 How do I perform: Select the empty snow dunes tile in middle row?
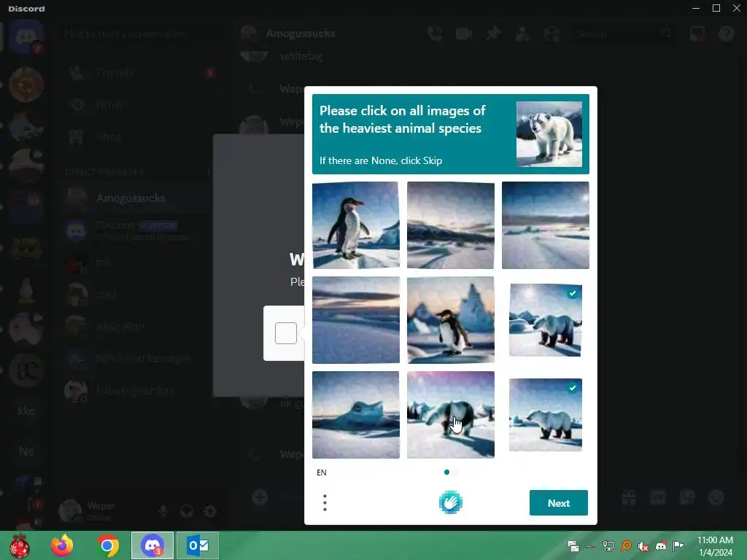click(356, 319)
